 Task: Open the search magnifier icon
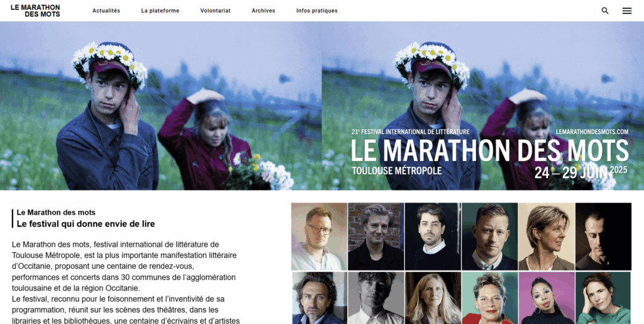(605, 11)
